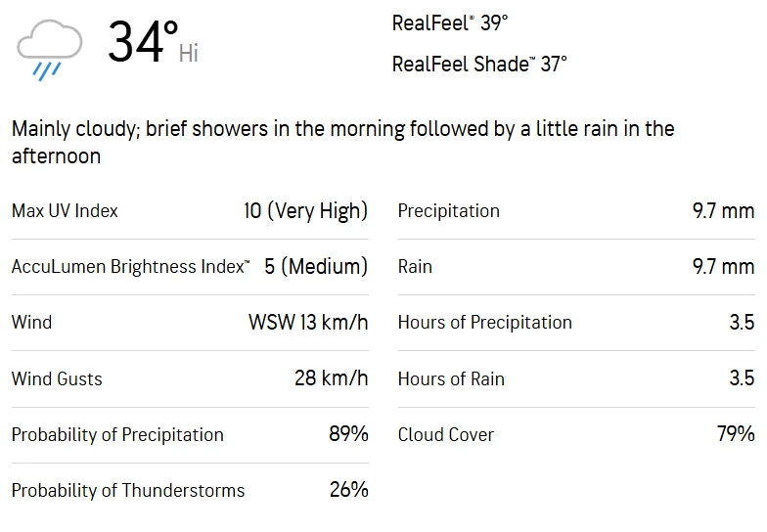Viewport: 767px width, 532px height.
Task: Click the 89% precipitation probability value
Action: tap(348, 434)
